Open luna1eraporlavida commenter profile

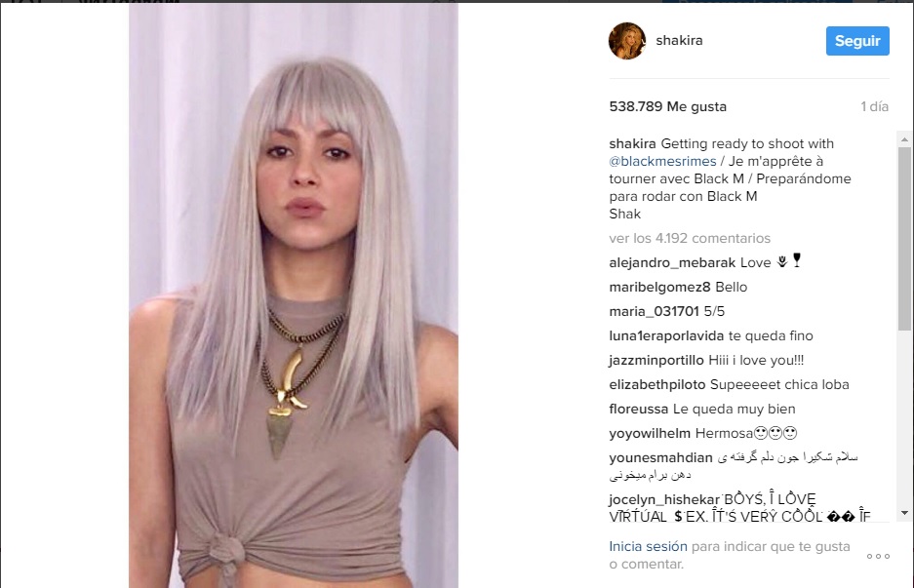[666, 336]
